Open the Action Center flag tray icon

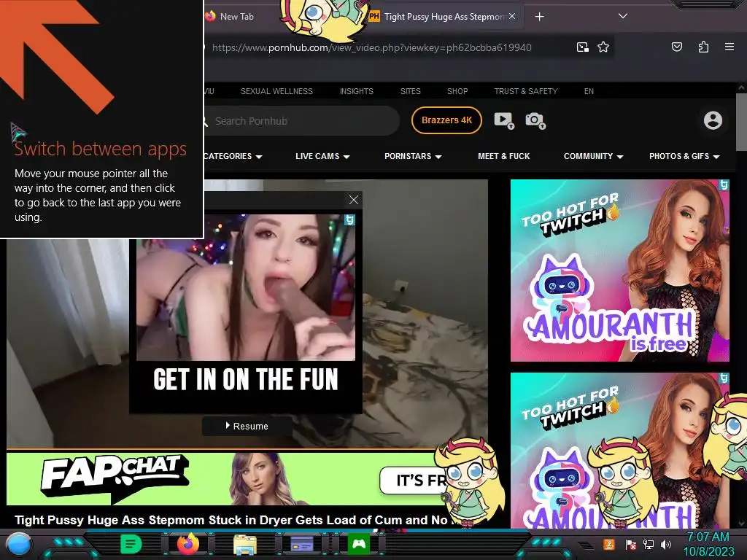pos(630,544)
